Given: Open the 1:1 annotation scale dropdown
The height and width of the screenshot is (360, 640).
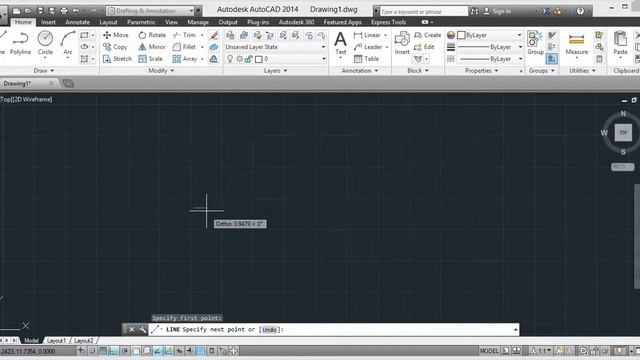Looking at the screenshot, I should 542,351.
